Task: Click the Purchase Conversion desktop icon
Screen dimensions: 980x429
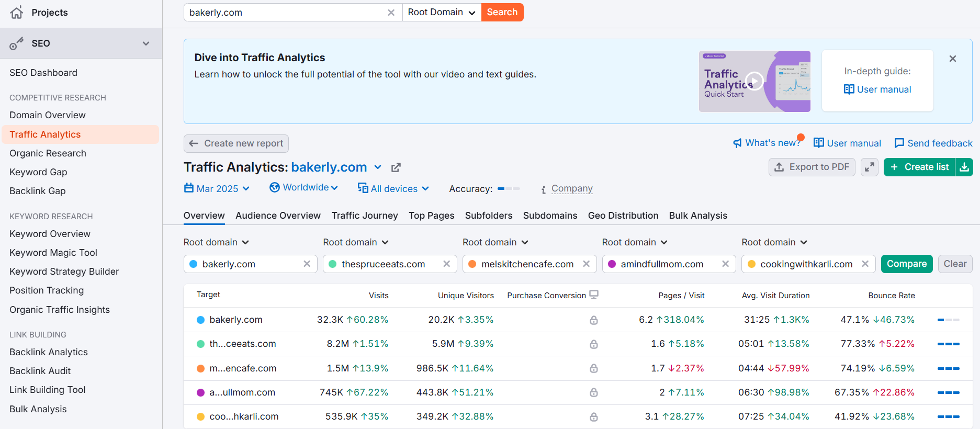Action: point(594,295)
